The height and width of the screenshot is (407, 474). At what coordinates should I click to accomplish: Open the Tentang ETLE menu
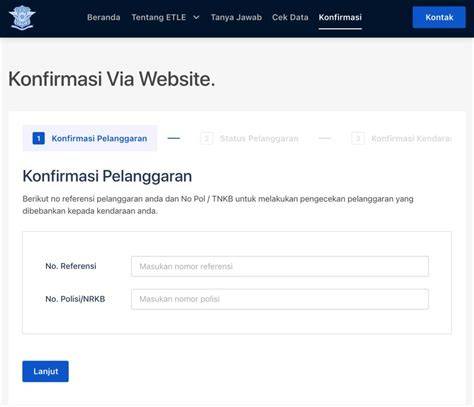[x=159, y=17]
